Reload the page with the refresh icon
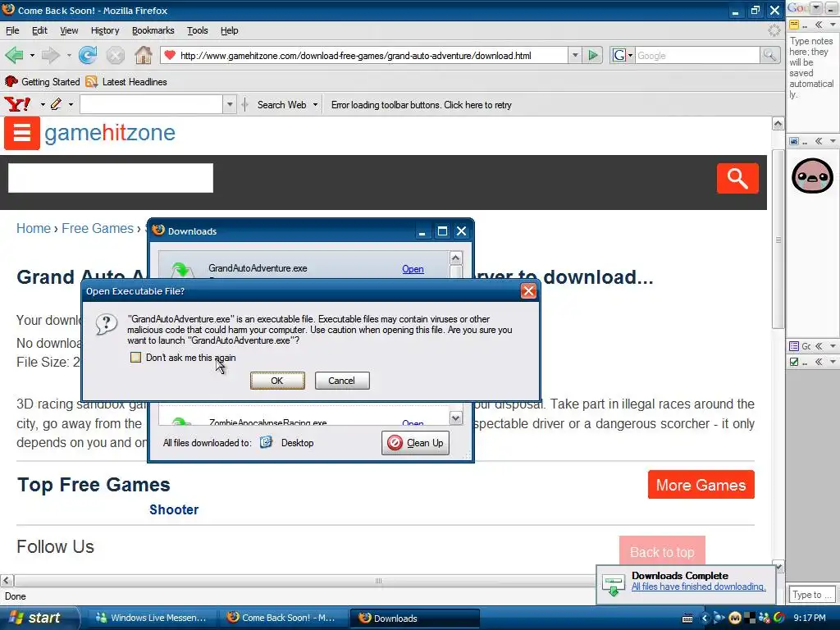Viewport: 840px width, 630px height. (87, 55)
